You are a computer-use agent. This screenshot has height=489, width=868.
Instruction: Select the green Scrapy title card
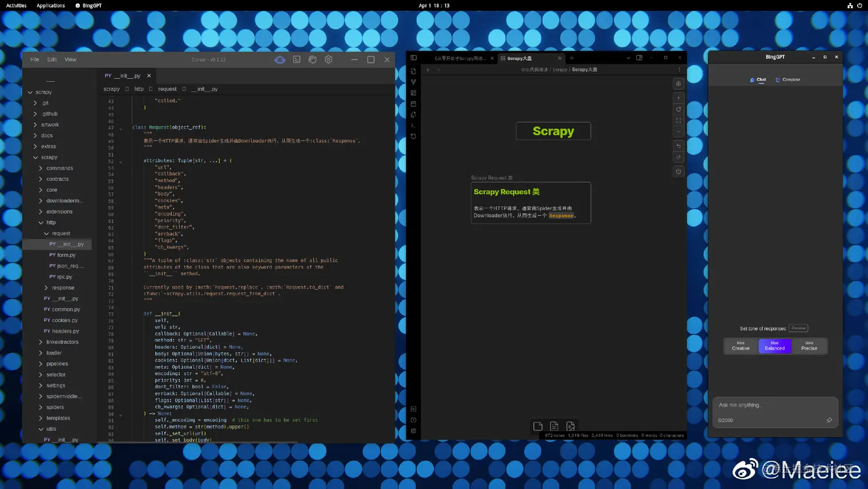[553, 131]
